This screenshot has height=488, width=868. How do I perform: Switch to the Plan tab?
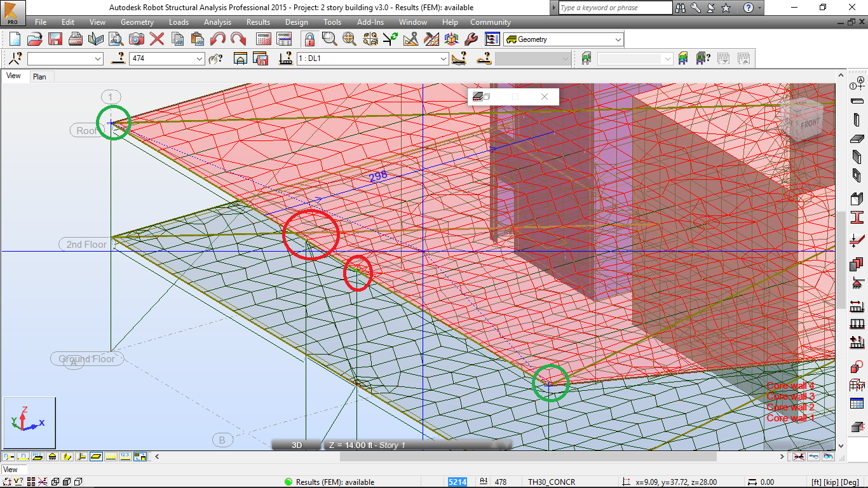tap(40, 76)
